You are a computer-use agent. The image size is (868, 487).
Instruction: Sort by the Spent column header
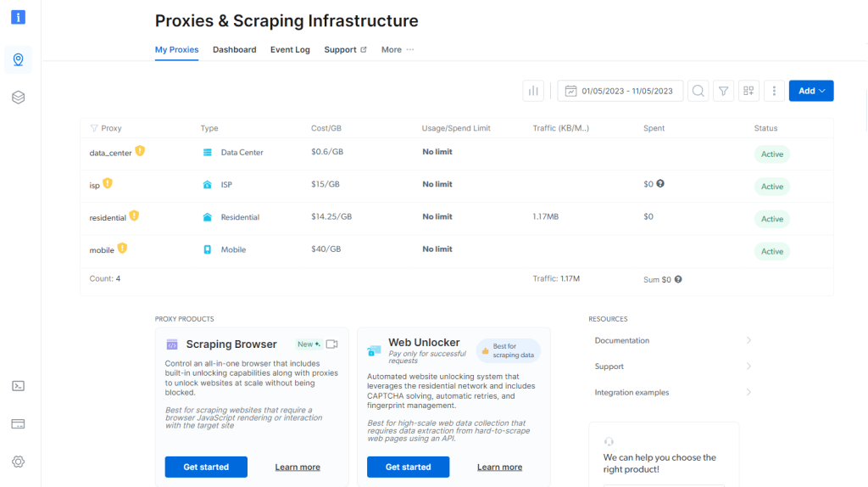pos(654,128)
